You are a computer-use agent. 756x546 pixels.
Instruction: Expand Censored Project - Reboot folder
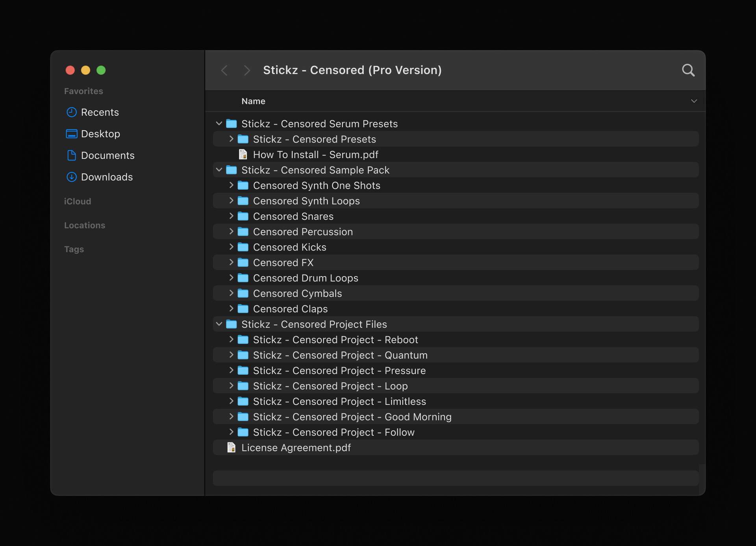(x=231, y=339)
